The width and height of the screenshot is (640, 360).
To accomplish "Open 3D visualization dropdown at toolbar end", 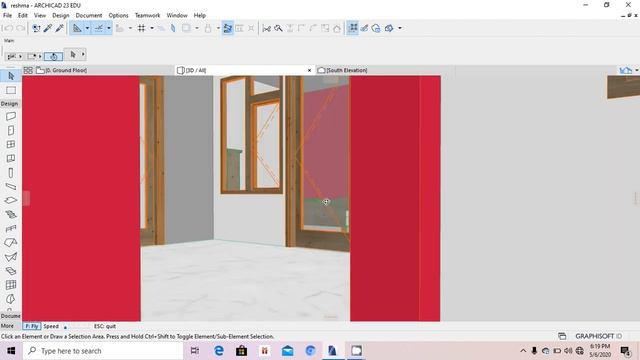I will point(400,28).
